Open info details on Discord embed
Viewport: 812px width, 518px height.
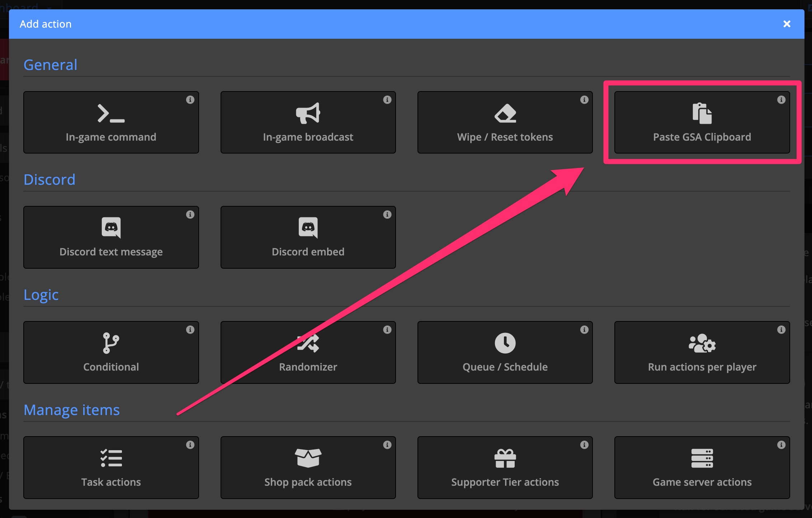pyautogui.click(x=387, y=215)
